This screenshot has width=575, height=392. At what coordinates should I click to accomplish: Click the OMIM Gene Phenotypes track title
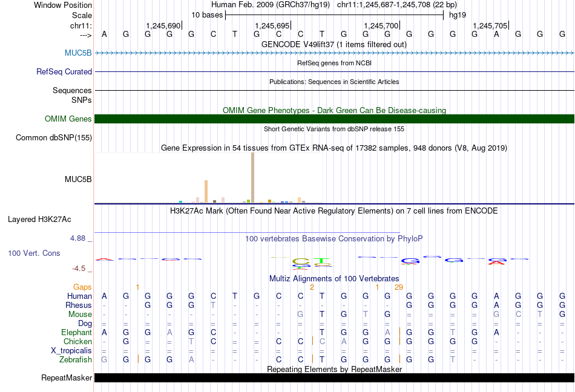[x=334, y=110]
